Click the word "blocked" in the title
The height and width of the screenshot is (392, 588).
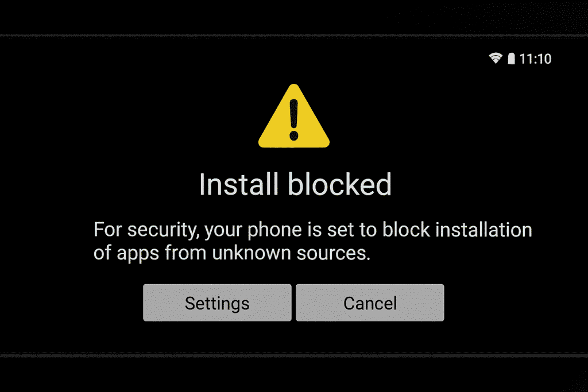click(340, 184)
